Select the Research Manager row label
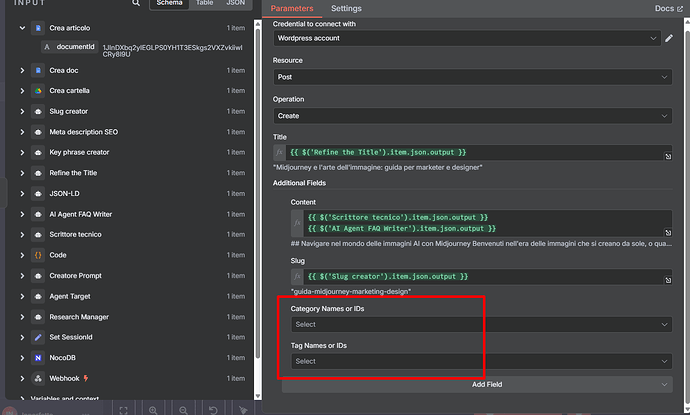Image resolution: width=690 pixels, height=415 pixels. (x=79, y=317)
